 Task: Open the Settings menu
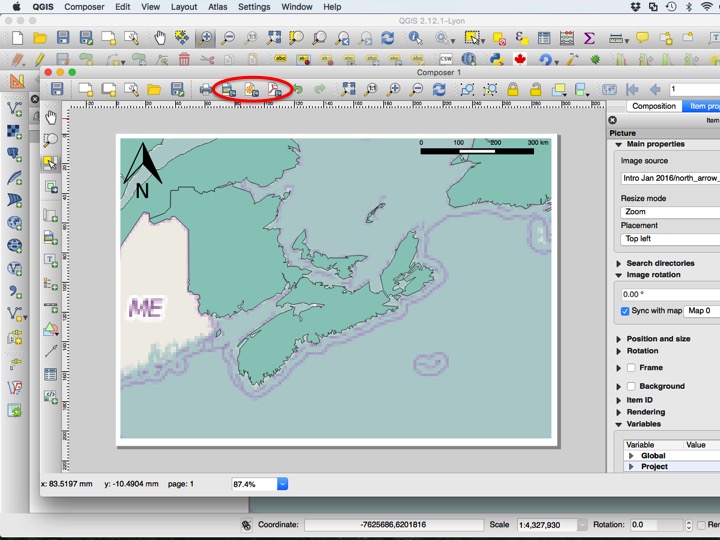click(x=254, y=7)
